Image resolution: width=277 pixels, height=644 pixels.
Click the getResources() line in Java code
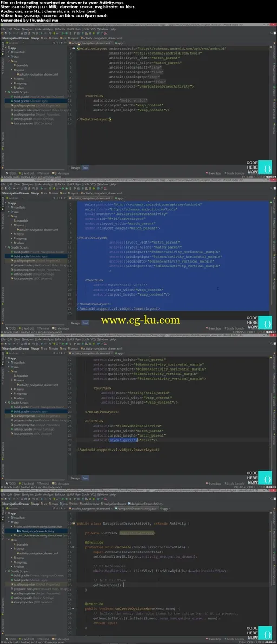click(x=108, y=585)
